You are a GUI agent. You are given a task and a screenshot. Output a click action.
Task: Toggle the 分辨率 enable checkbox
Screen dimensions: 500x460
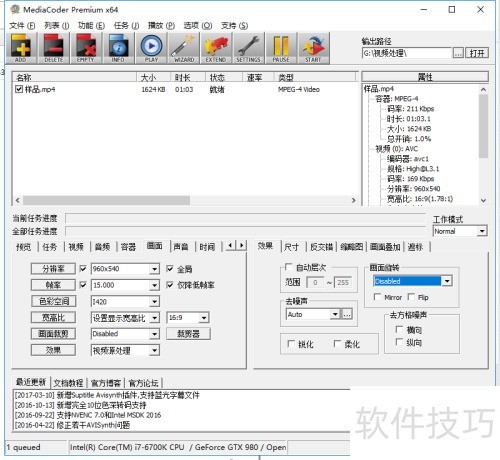[83, 269]
